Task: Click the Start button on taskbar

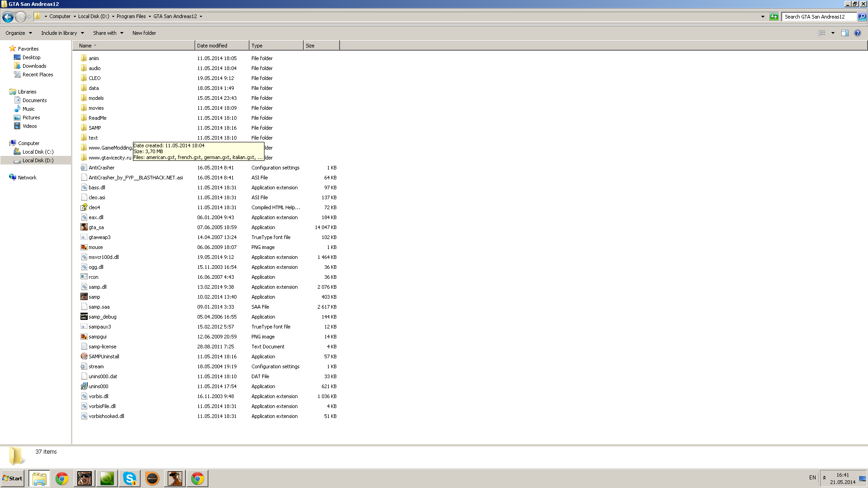Action: pos(13,478)
